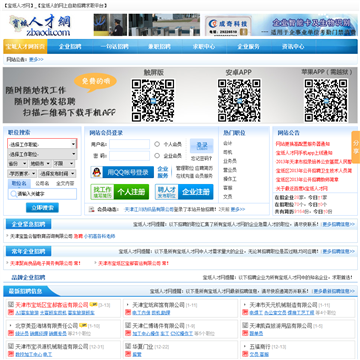Click the 免费的哦 orange speech bubble
The width and height of the screenshot is (360, 360).
tap(95, 81)
